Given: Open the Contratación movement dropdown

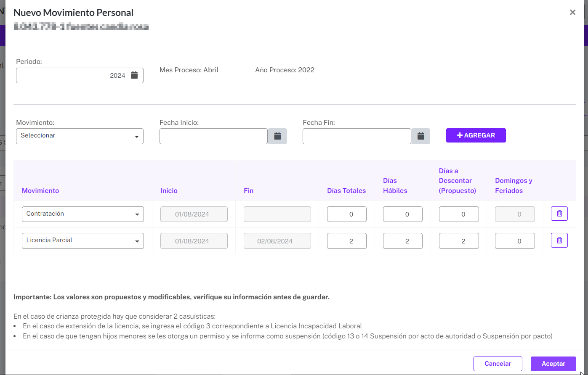Looking at the screenshot, I should 83,214.
